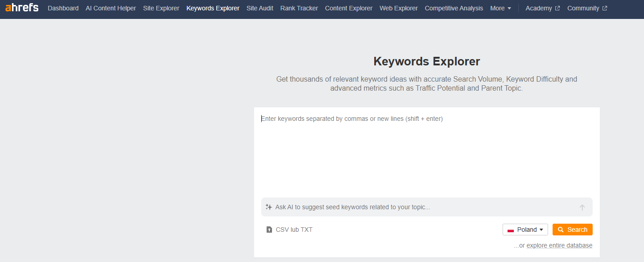
Task: Follow the explore entire database link
Action: pos(559,245)
